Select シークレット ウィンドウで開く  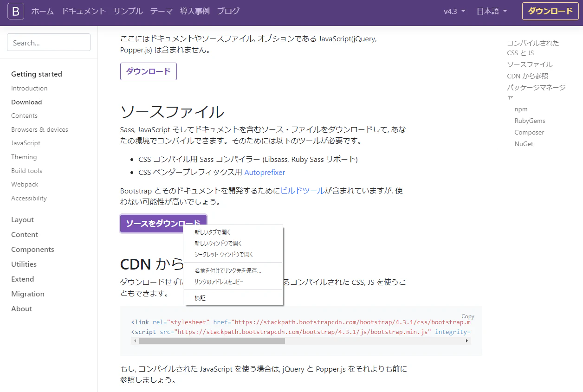tap(233, 254)
